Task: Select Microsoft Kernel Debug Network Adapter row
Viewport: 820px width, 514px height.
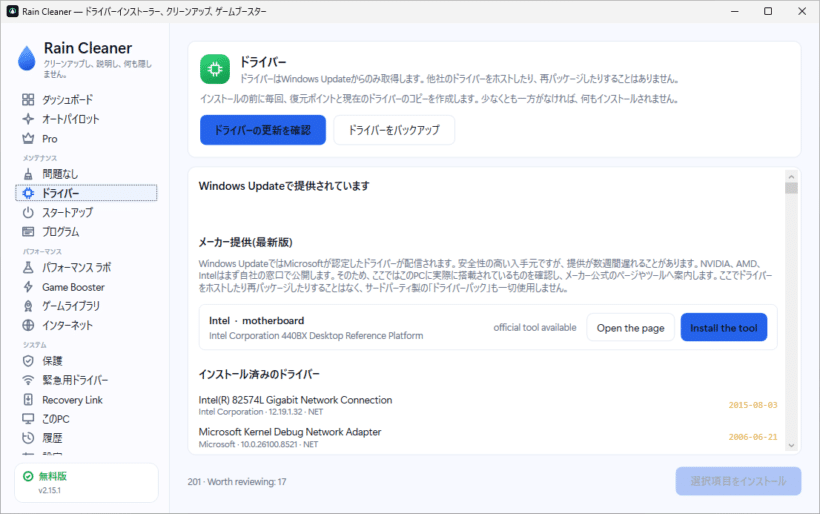Action: pyautogui.click(x=488, y=438)
